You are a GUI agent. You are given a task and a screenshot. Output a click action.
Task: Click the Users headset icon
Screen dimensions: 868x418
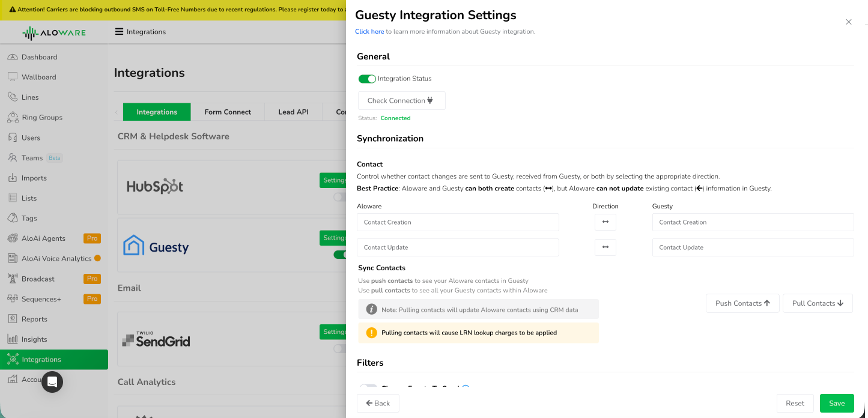click(x=12, y=138)
